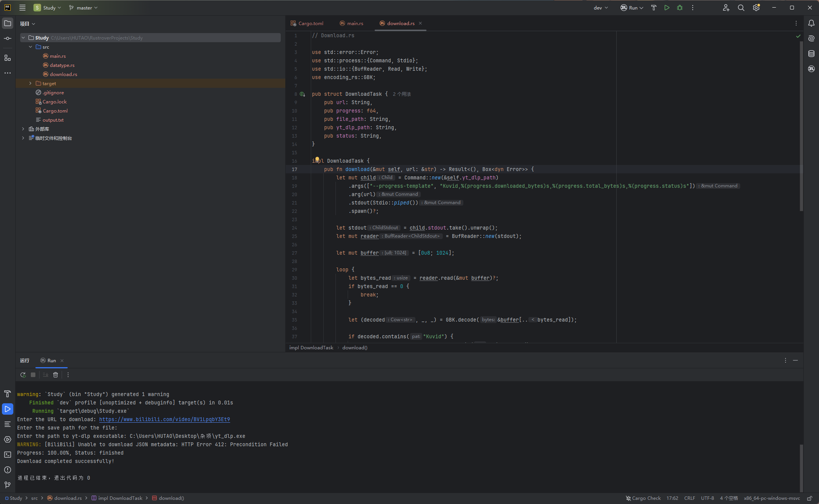Toggle read-only lock in status bar
The width and height of the screenshot is (819, 504).
tap(810, 498)
